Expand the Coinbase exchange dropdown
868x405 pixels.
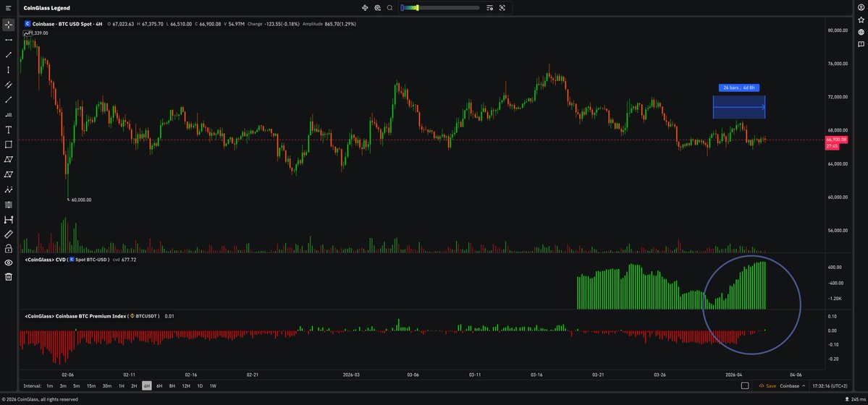pos(792,385)
